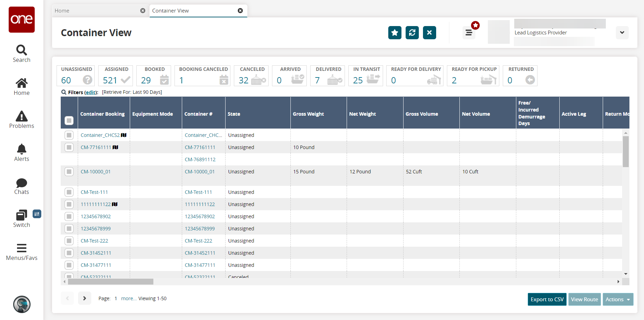Click the horizontal scrollbar of the table
The image size is (644, 320).
click(111, 281)
